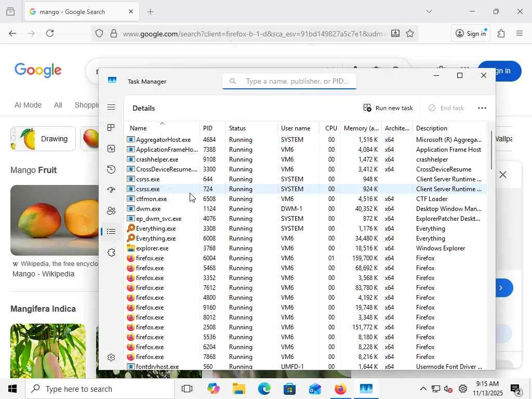Viewport: 532px width, 399px height.
Task: Sort by PID column header
Action: 212,128
